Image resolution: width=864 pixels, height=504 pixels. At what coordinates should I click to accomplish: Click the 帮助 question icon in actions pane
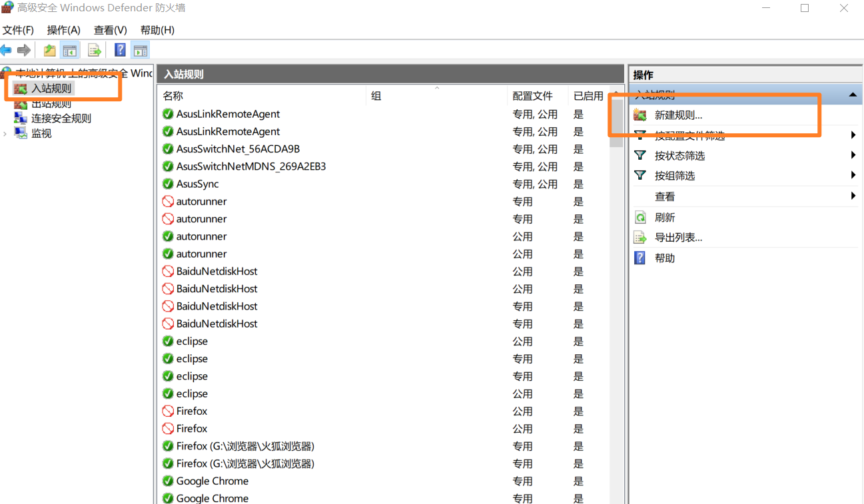pyautogui.click(x=640, y=258)
